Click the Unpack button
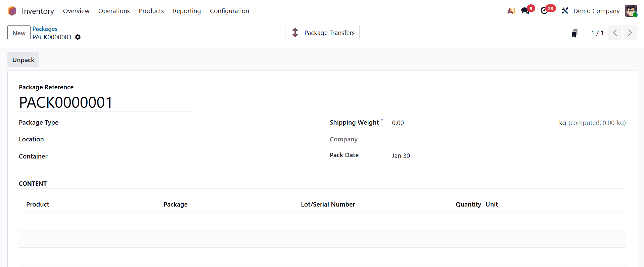This screenshot has height=267, width=644. click(23, 59)
